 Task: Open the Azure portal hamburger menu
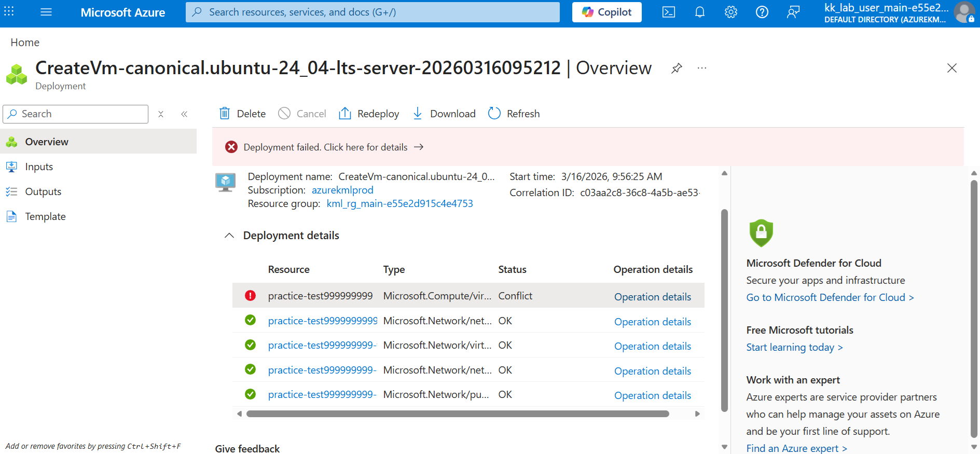point(46,12)
